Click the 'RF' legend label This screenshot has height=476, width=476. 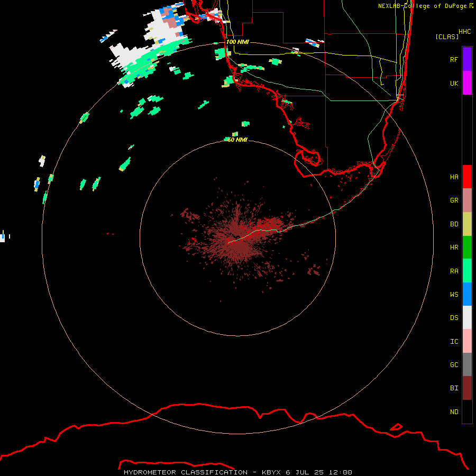[454, 59]
